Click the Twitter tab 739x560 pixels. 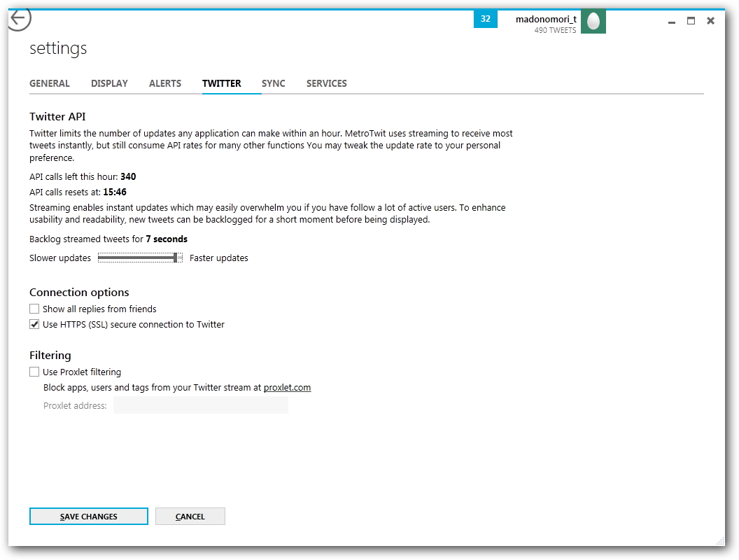(x=222, y=83)
